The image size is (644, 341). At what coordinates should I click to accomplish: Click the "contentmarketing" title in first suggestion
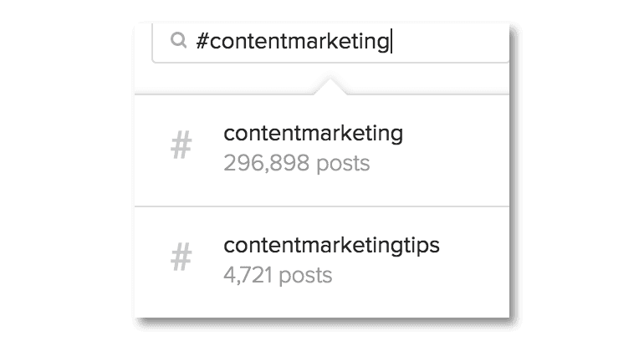pos(313,133)
